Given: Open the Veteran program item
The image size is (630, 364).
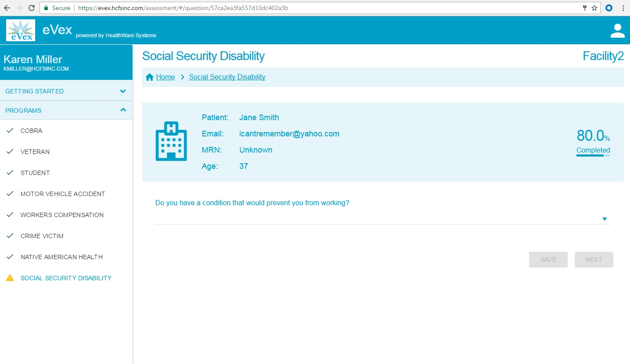Looking at the screenshot, I should coord(35,152).
